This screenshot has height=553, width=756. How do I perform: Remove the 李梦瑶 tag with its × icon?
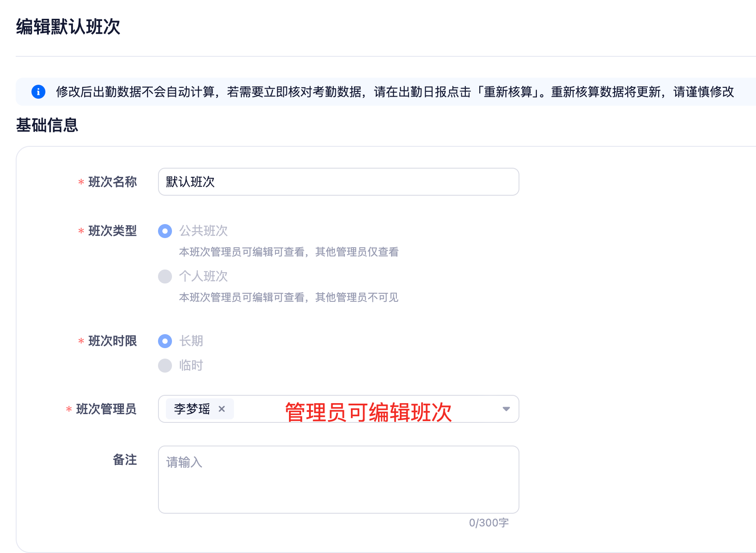point(222,409)
